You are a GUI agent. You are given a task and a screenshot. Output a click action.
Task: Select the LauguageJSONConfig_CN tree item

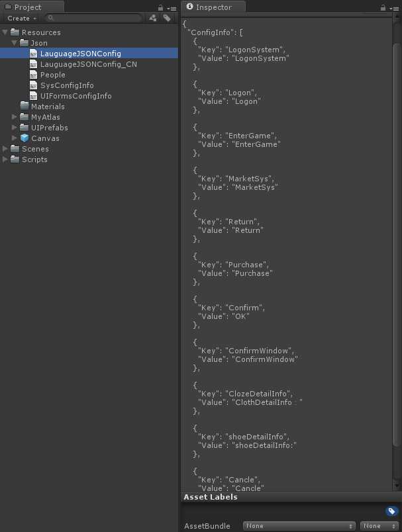[x=89, y=64]
